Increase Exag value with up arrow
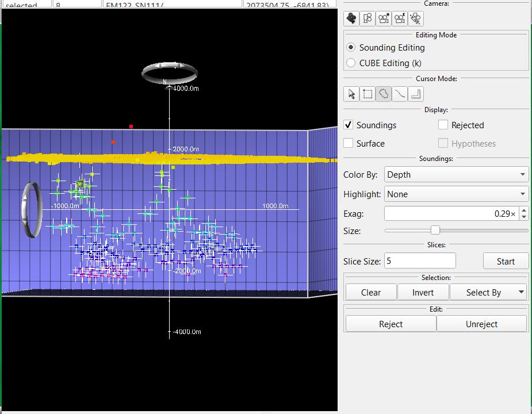Screen dimensions: 532x414 point(524,210)
